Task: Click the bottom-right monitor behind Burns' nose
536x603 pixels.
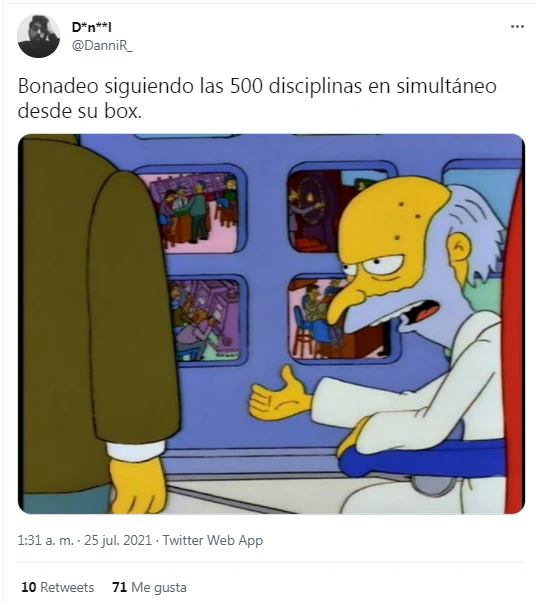Action: tap(310, 318)
